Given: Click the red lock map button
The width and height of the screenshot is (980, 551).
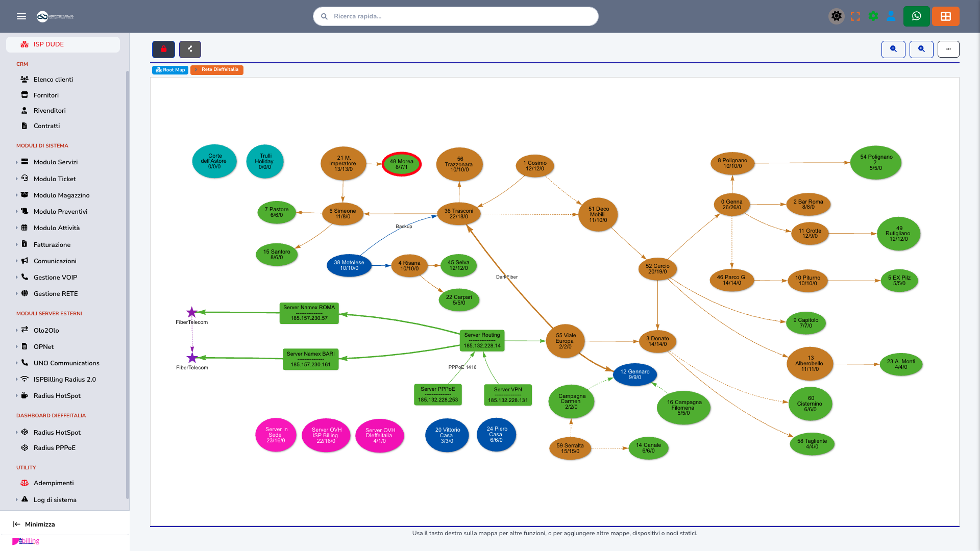Looking at the screenshot, I should point(163,49).
